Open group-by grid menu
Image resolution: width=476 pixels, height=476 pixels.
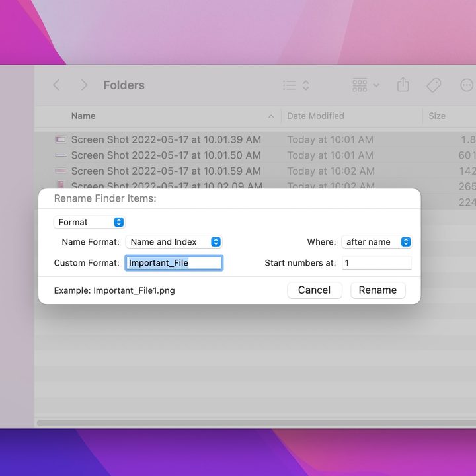pos(366,85)
